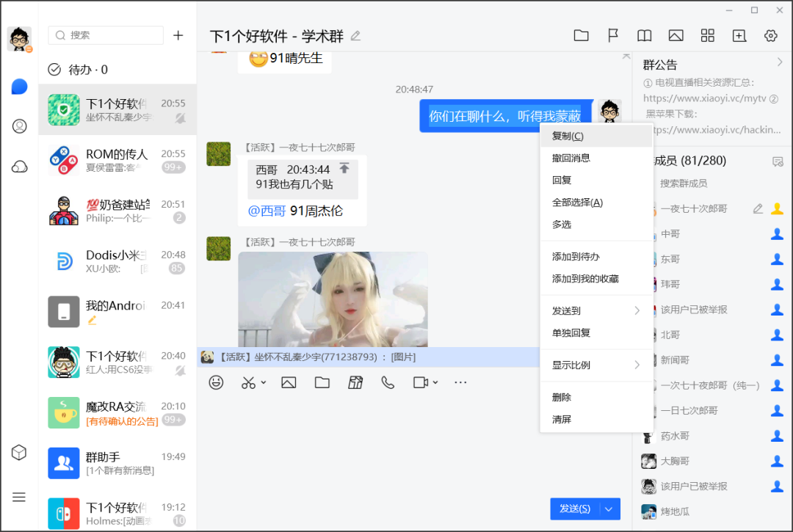Open more input options via ellipsis icon
The height and width of the screenshot is (532, 793).
460,382
